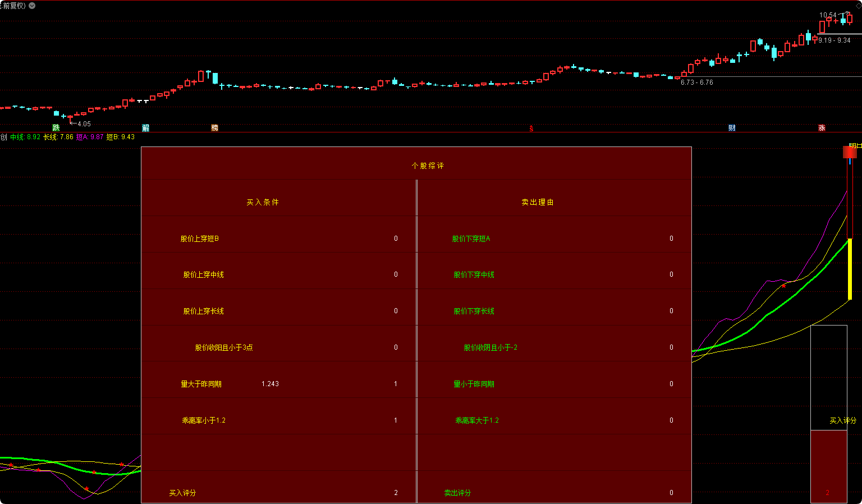Click the red 涨 event marker
The image size is (862, 504).
(822, 128)
